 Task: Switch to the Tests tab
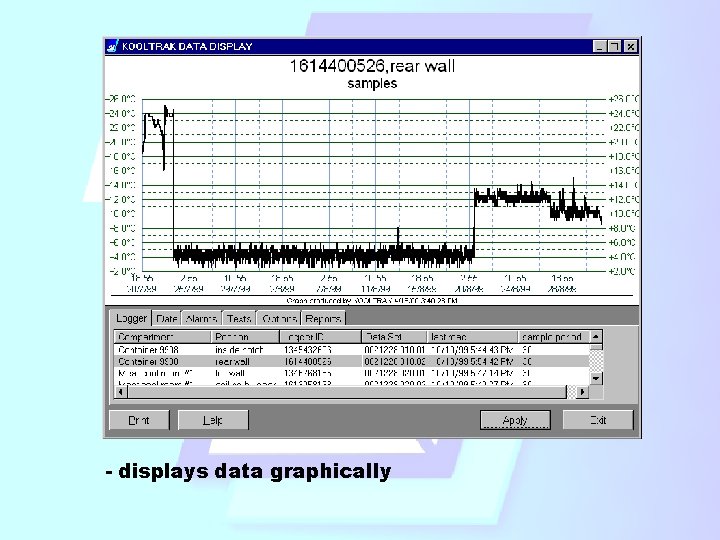[239, 319]
